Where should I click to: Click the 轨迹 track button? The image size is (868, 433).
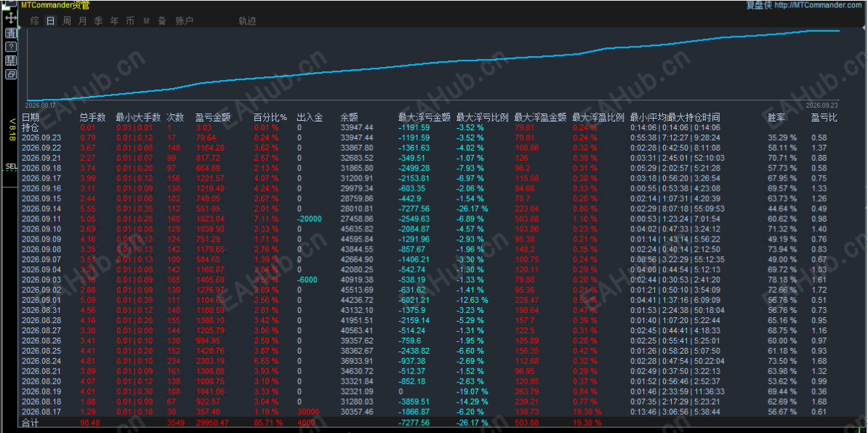point(247,21)
